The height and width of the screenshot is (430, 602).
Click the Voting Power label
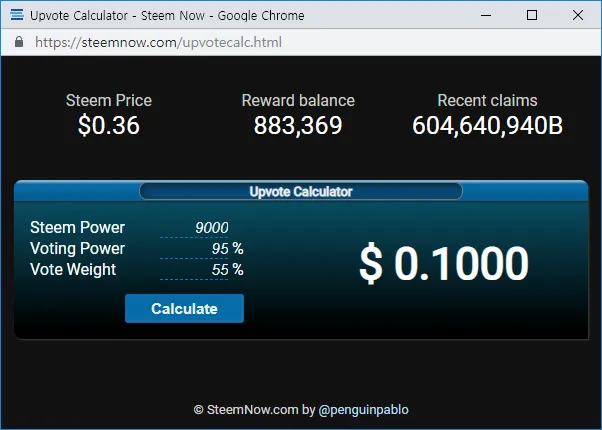coord(78,248)
